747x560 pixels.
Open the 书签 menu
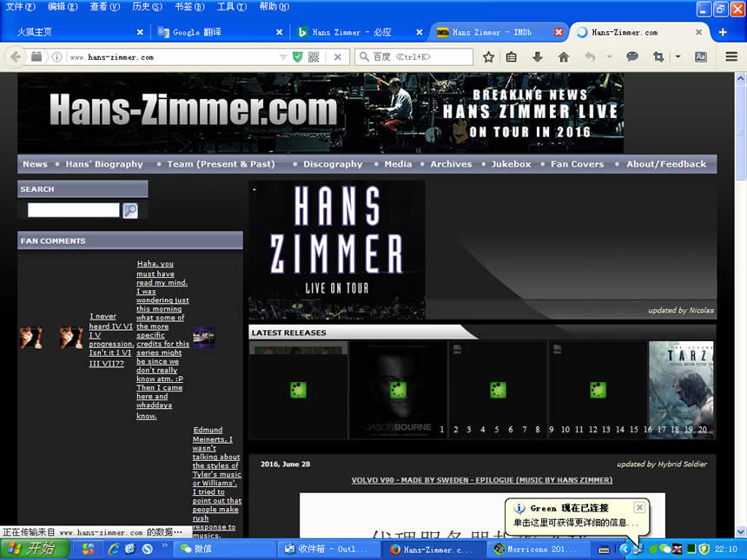(x=189, y=7)
